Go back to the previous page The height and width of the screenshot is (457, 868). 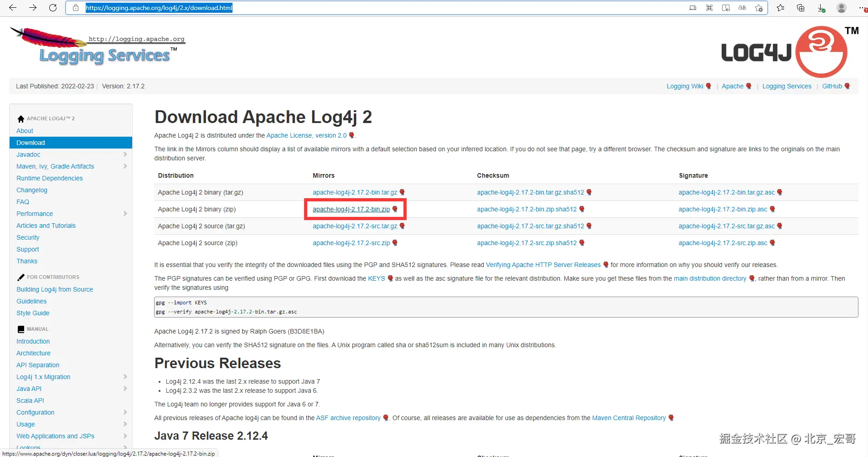point(13,8)
